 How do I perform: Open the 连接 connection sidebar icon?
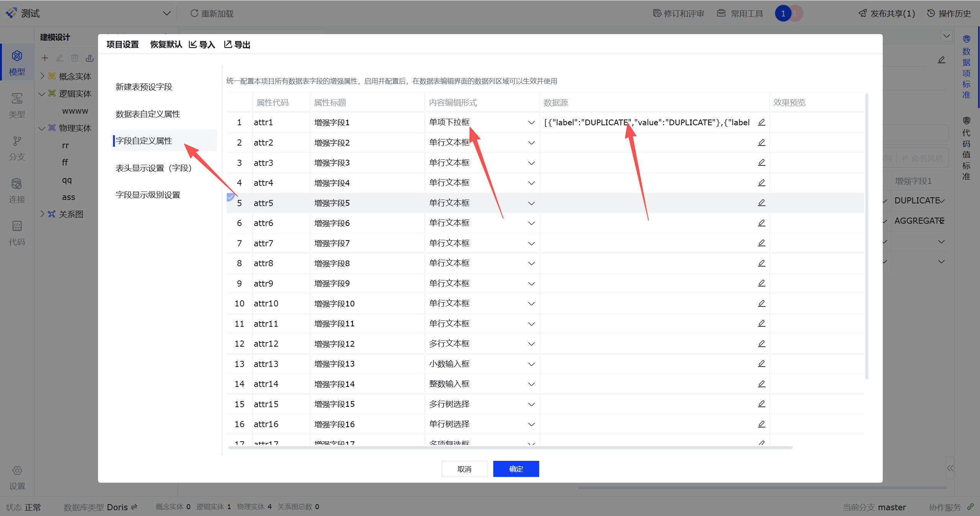[17, 184]
